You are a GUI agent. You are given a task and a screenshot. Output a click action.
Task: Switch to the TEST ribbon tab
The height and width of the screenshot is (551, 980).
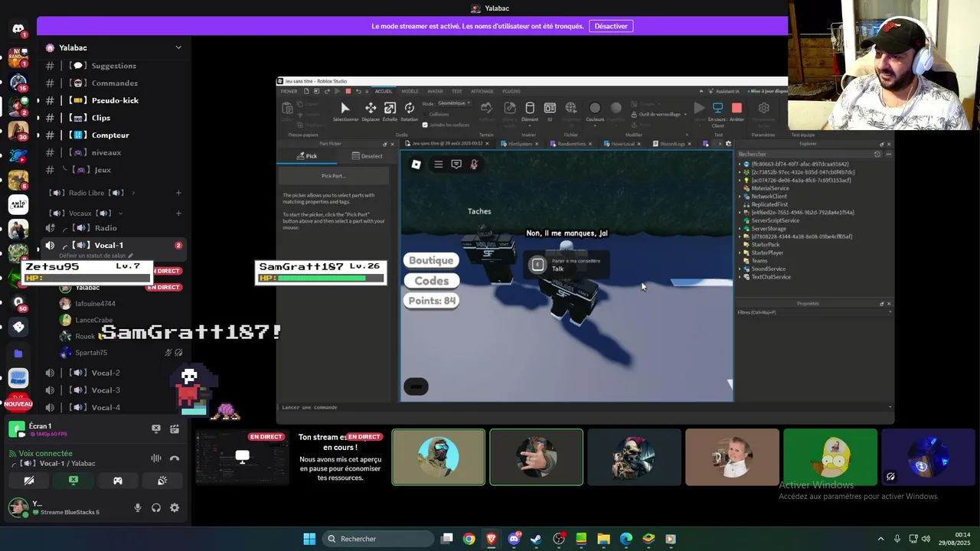click(456, 91)
